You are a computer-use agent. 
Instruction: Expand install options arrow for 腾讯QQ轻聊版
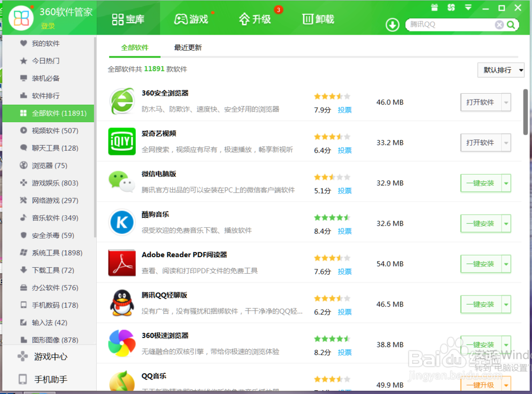[506, 305]
